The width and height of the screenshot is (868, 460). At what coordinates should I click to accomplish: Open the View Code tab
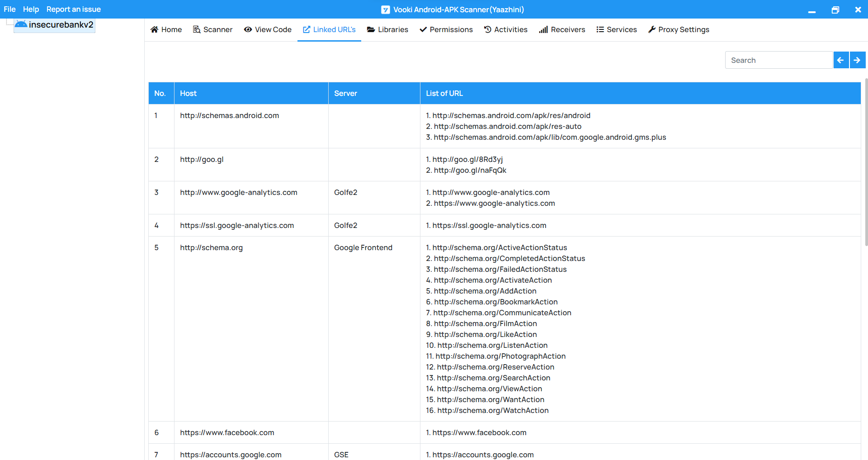268,29
